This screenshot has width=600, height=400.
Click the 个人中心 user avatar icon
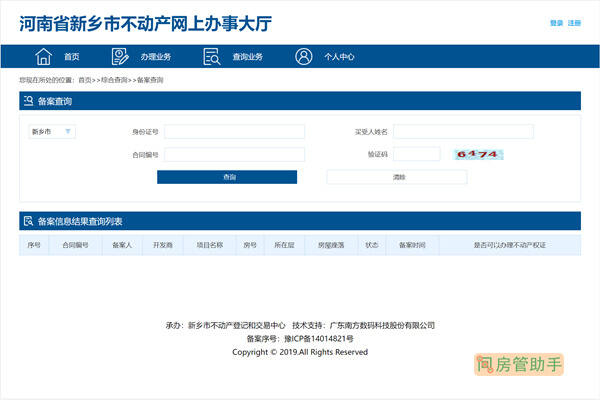[304, 57]
